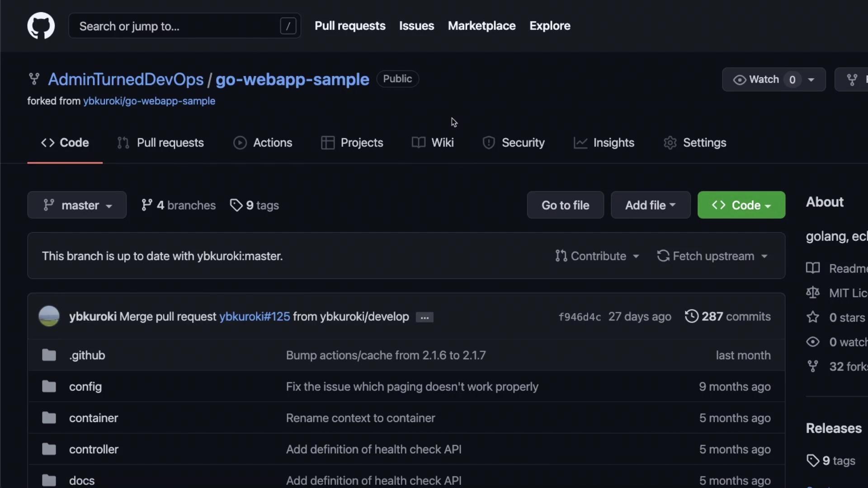Click the branch icon beside 4 branches

pos(146,205)
